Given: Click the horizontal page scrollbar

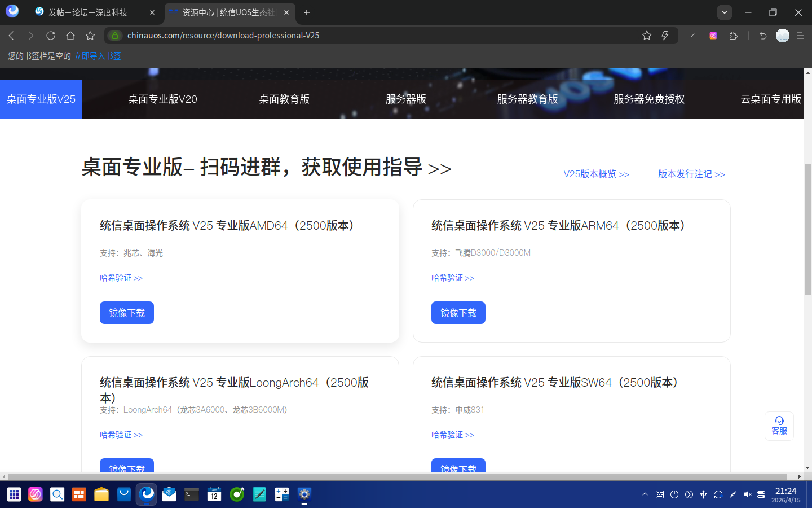Looking at the screenshot, I should (x=397, y=476).
